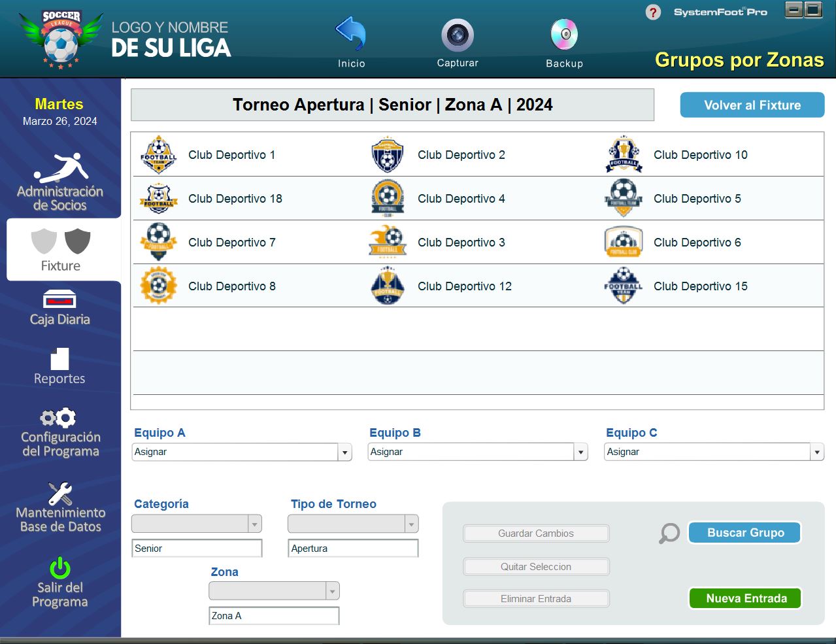836x644 pixels.
Task: Open help via the question mark icon
Action: click(x=653, y=12)
